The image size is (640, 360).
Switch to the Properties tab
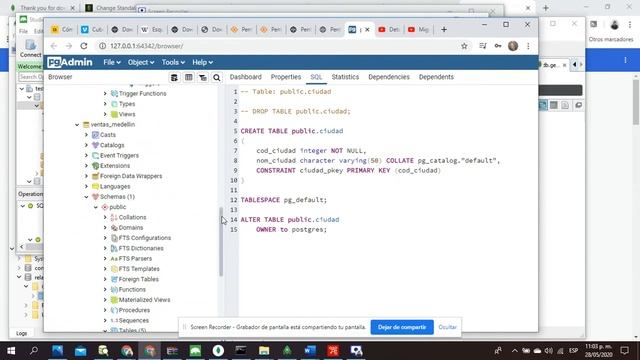(286, 77)
